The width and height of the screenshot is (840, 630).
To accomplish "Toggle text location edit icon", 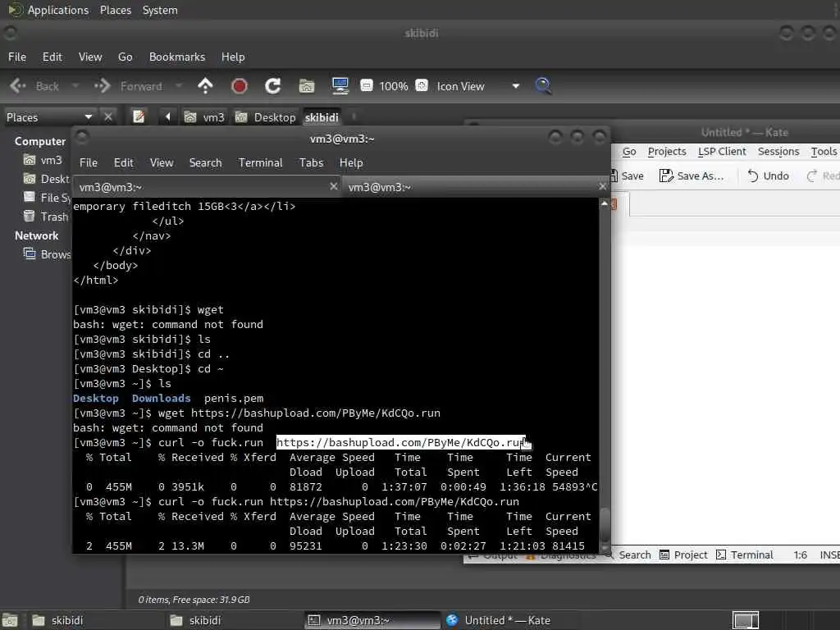I will click(x=138, y=116).
